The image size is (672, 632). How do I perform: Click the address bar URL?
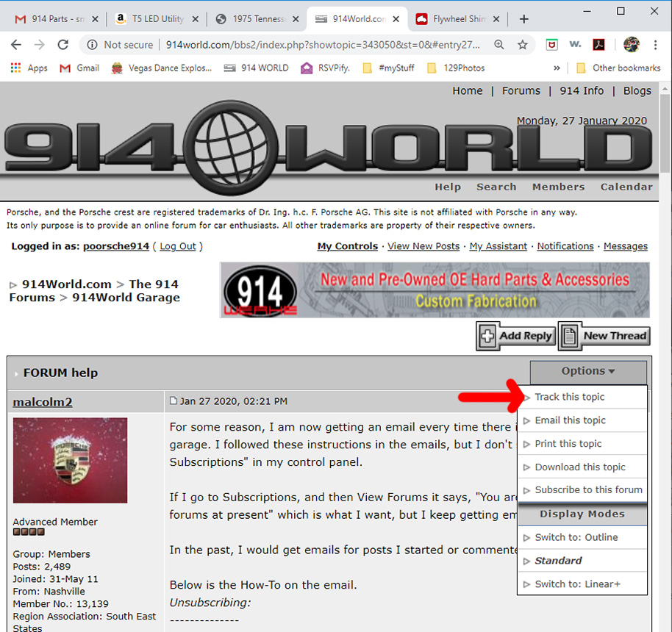coord(324,45)
